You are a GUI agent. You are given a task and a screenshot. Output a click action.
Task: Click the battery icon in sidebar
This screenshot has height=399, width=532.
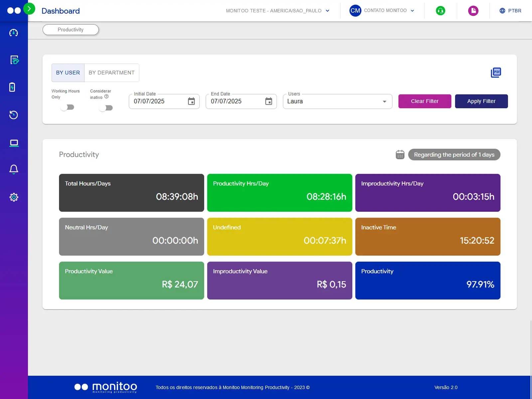coord(12,87)
